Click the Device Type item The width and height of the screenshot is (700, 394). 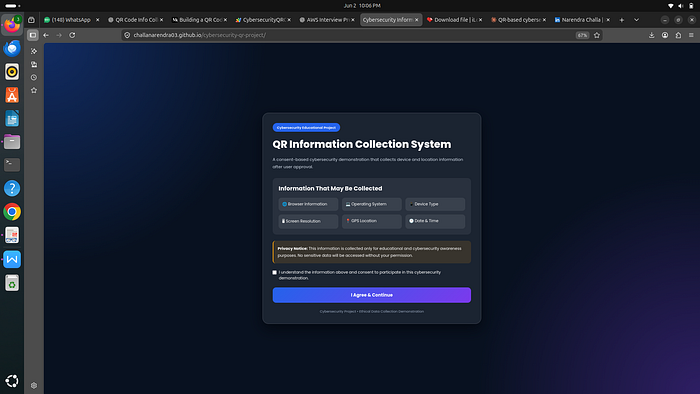tap(435, 204)
